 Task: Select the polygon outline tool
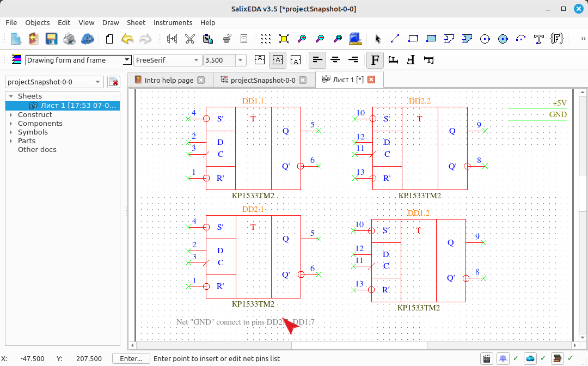[x=449, y=39]
